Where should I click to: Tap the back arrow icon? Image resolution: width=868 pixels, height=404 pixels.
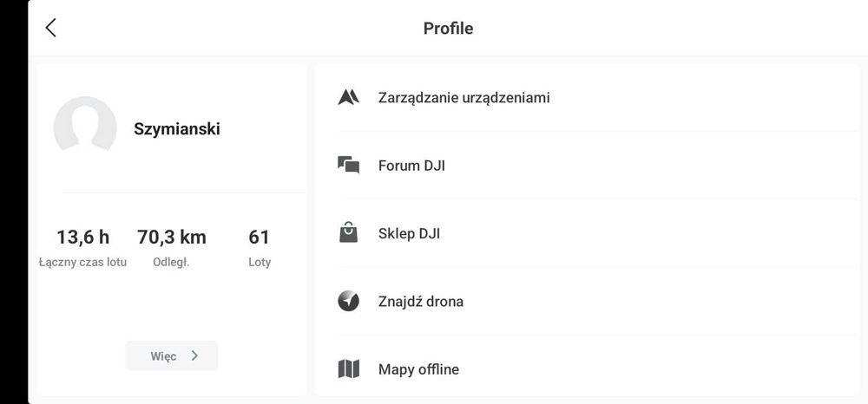point(50,28)
